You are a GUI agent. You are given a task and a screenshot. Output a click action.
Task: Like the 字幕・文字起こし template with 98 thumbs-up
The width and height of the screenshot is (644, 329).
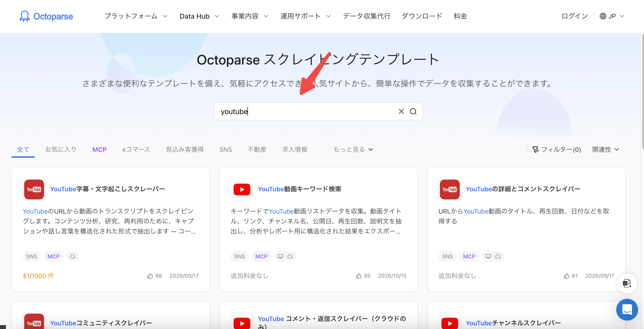click(x=150, y=276)
